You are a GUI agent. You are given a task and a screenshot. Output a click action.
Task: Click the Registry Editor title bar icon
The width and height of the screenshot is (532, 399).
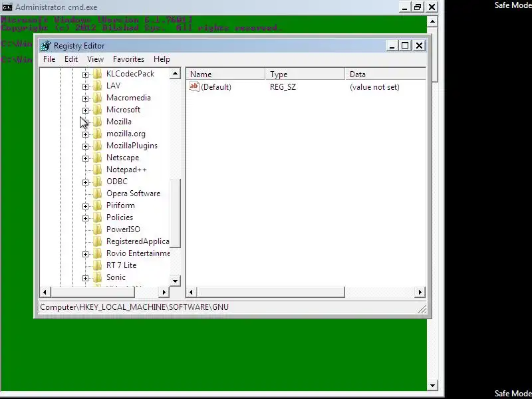coord(45,46)
